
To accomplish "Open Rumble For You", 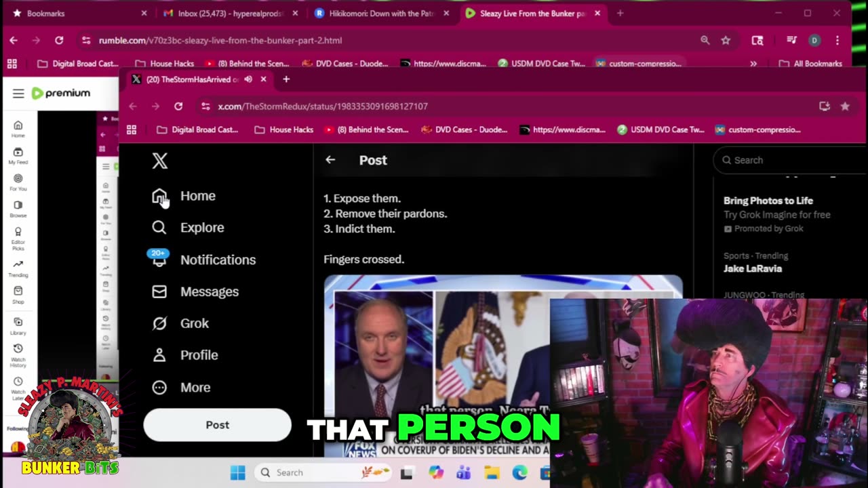I will tap(18, 182).
